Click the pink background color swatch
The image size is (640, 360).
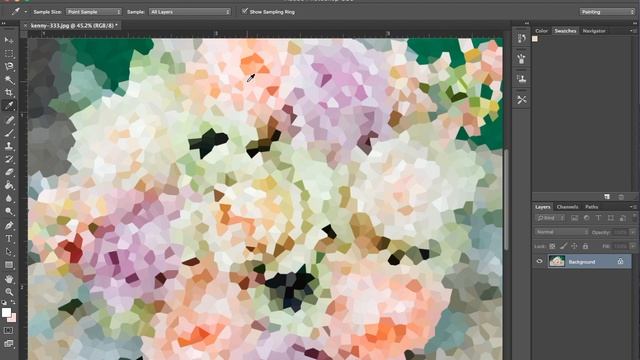pyautogui.click(x=13, y=318)
